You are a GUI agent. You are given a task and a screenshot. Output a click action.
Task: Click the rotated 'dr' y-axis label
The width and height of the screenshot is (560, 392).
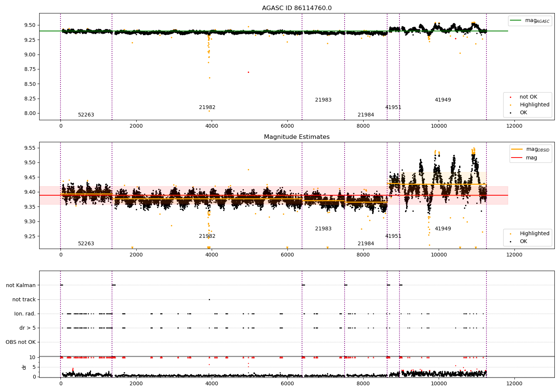(24, 367)
